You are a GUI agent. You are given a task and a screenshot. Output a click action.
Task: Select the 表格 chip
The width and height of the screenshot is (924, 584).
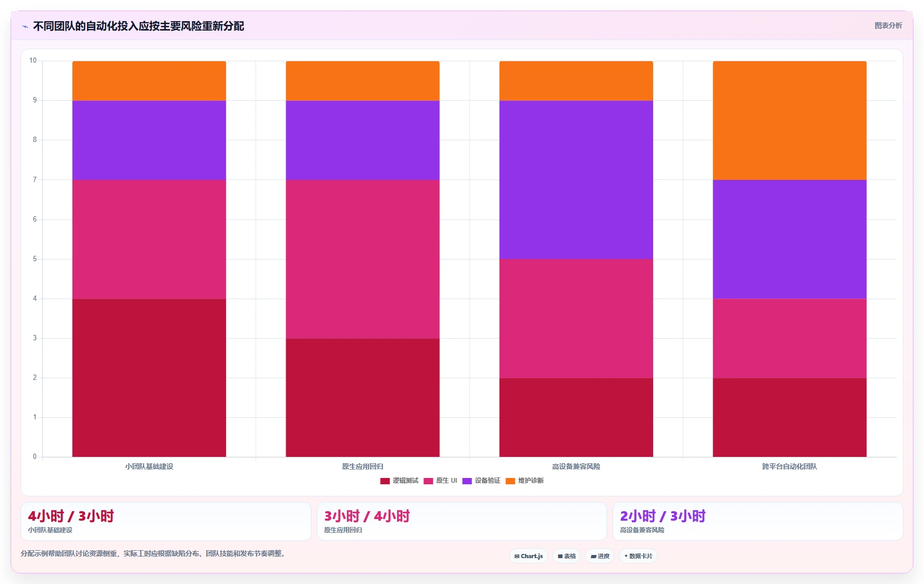(567, 556)
